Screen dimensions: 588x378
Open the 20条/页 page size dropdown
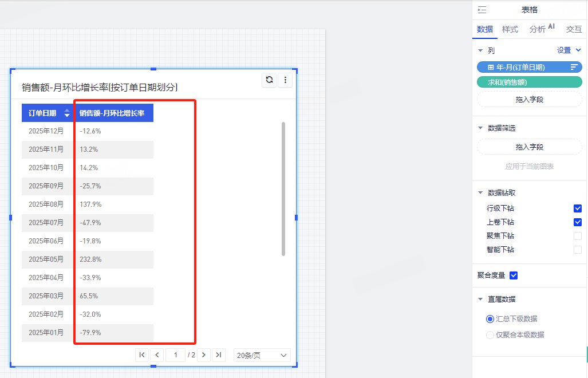click(x=262, y=355)
